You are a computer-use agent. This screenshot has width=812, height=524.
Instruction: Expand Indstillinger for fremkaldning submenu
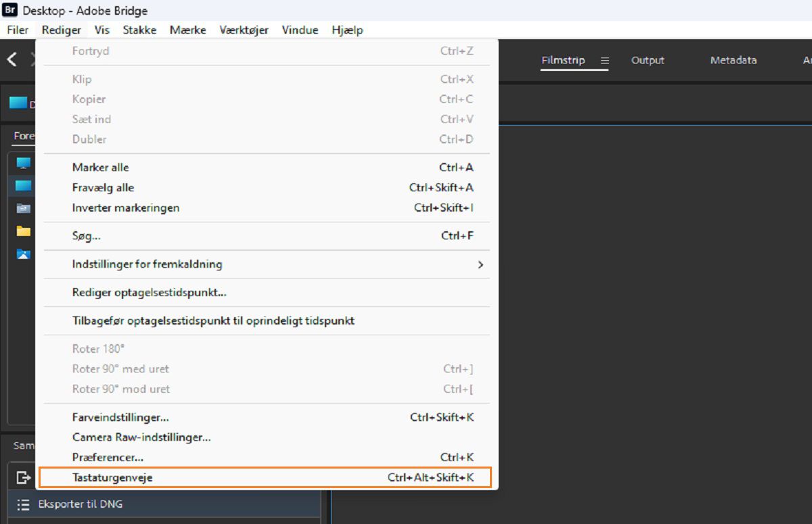(x=268, y=264)
